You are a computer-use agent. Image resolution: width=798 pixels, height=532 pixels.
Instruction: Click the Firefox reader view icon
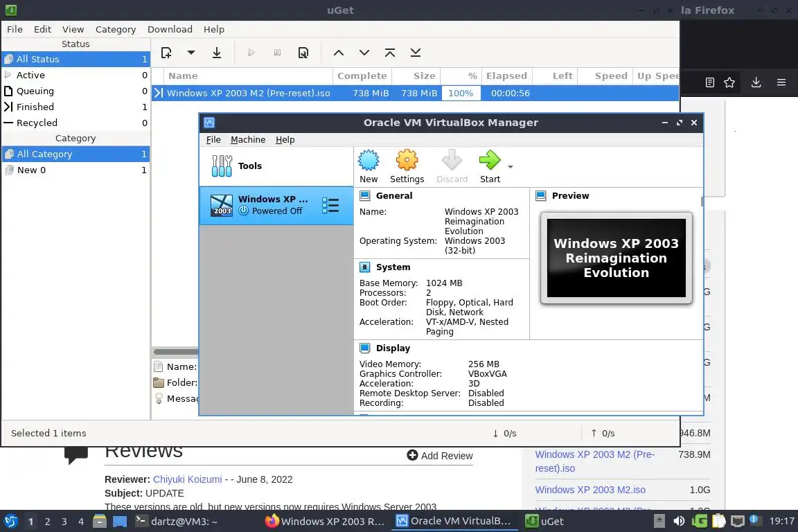(710, 82)
